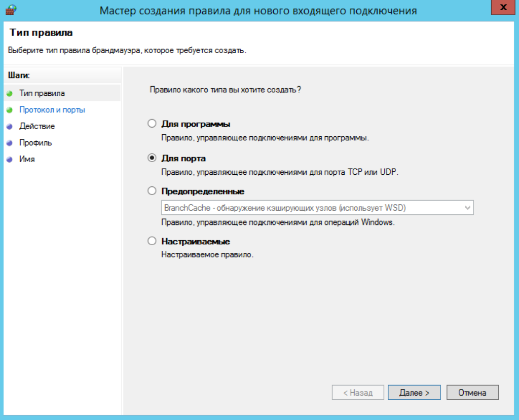Go to the Протокол и порты step
519x420 pixels.
click(x=52, y=110)
